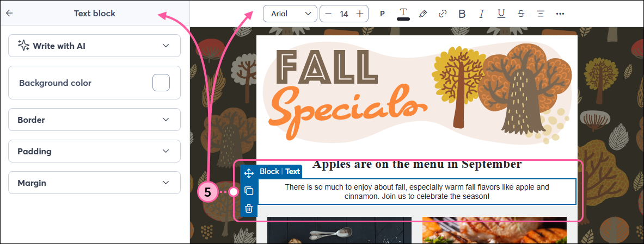
Task: Expand the Padding section
Action: (95, 151)
